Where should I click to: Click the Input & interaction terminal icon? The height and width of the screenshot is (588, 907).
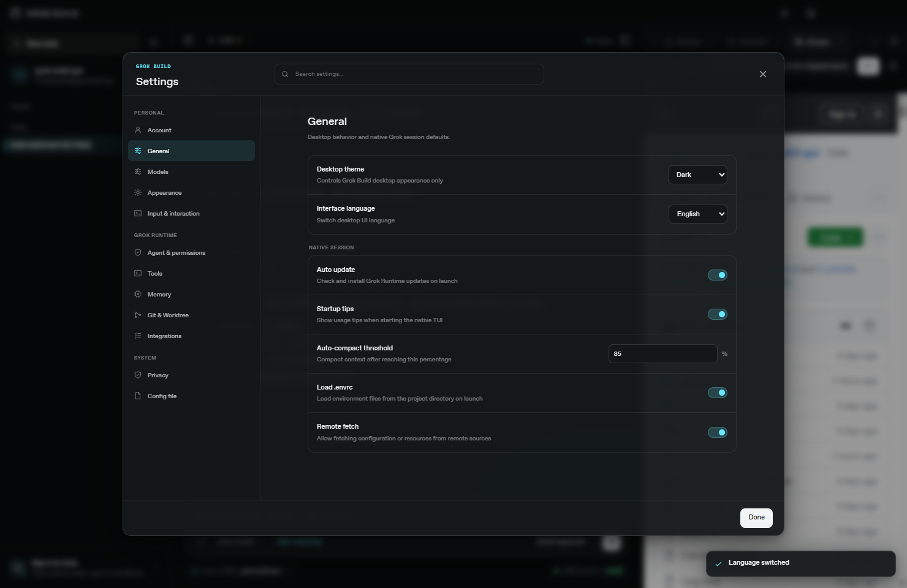(x=138, y=213)
